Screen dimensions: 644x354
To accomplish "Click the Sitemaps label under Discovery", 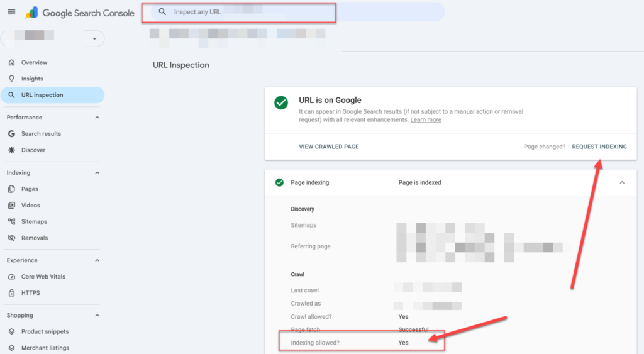I will pyautogui.click(x=304, y=225).
